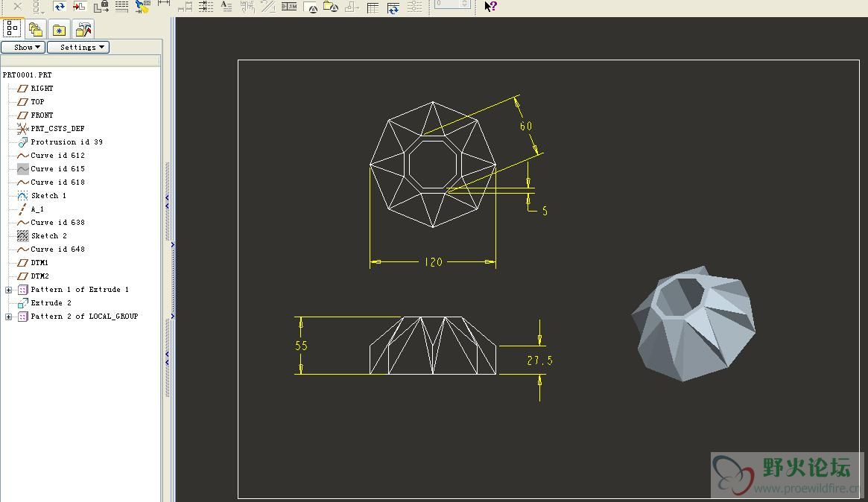Viewport: 868px width, 502px height.
Task: Click the Update tables icon
Action: (x=393, y=7)
